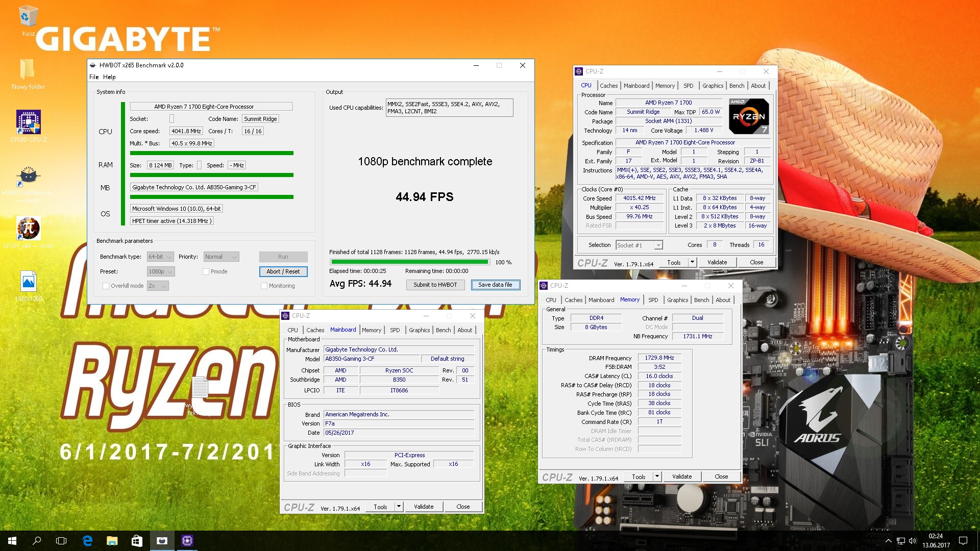Open the Benchmark type 64-bit dropdown
The width and height of the screenshot is (980, 551).
coord(160,257)
